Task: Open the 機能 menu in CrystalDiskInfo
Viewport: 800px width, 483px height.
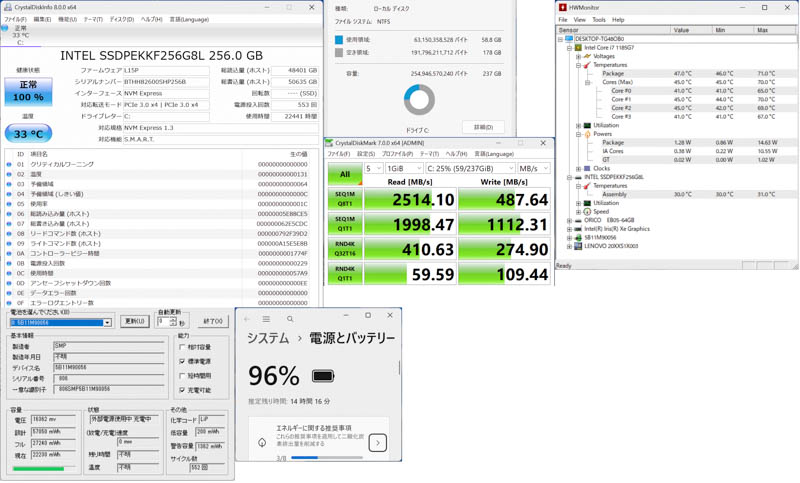Action: point(67,19)
